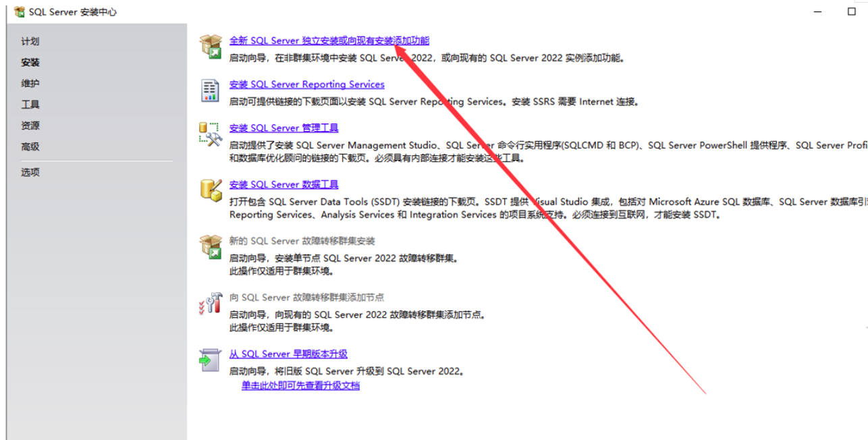
Task: Select 工具 in the left sidebar
Action: pos(30,104)
